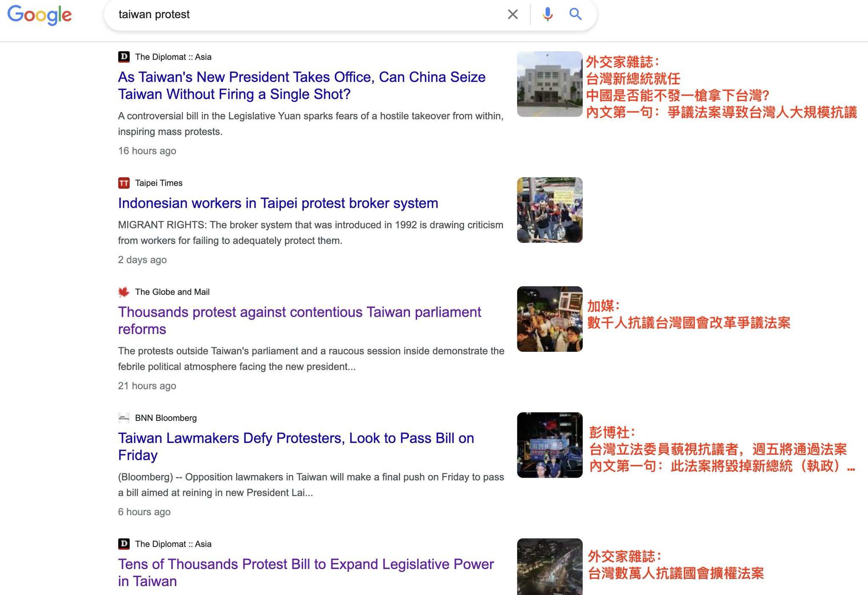The height and width of the screenshot is (595, 868).
Task: Open 'Indonesian workers in Taipei protest' headline
Action: click(x=278, y=203)
